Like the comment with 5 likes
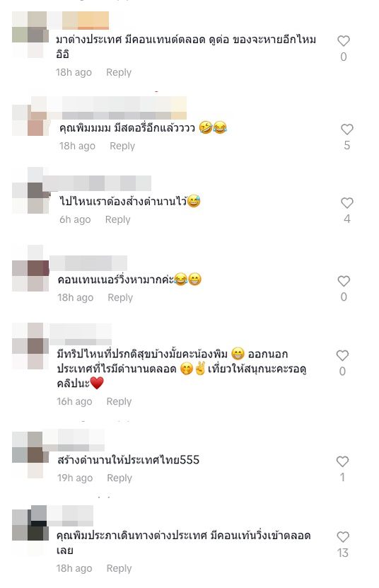 click(x=346, y=129)
